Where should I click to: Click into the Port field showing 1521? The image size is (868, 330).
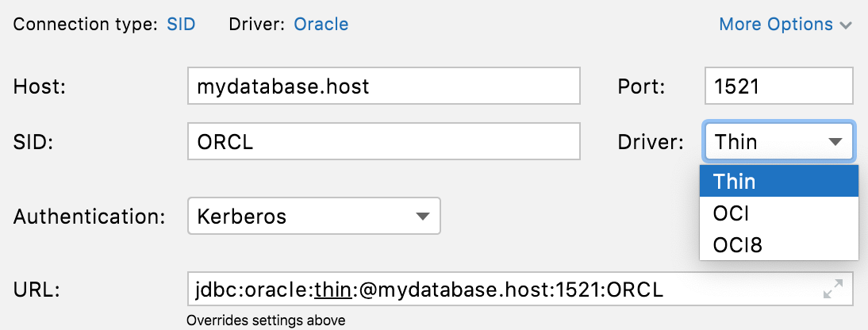(778, 86)
